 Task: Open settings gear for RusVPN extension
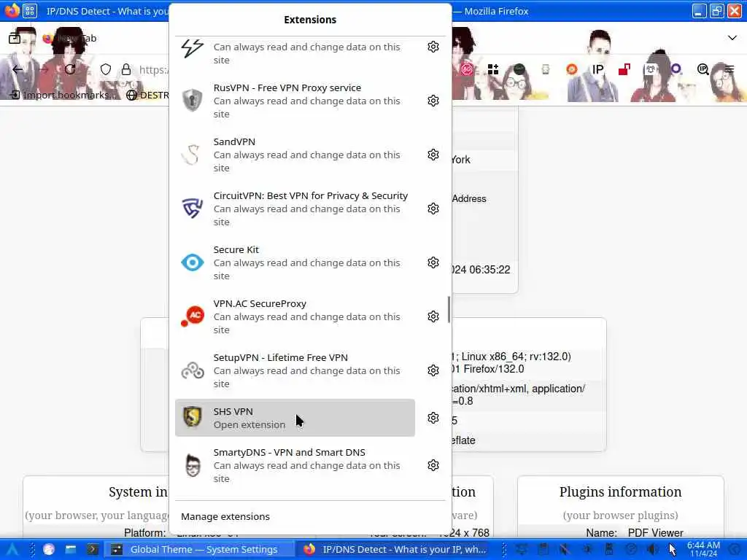[x=433, y=101]
